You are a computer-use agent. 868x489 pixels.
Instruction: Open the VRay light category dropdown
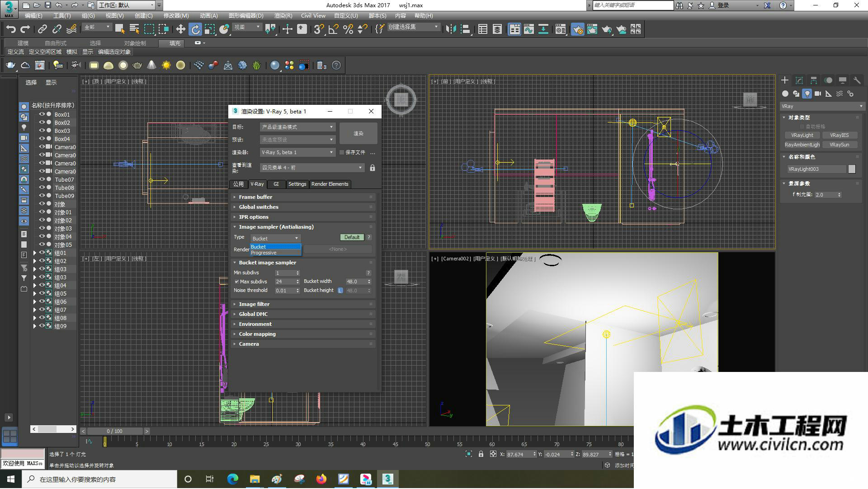[822, 106]
